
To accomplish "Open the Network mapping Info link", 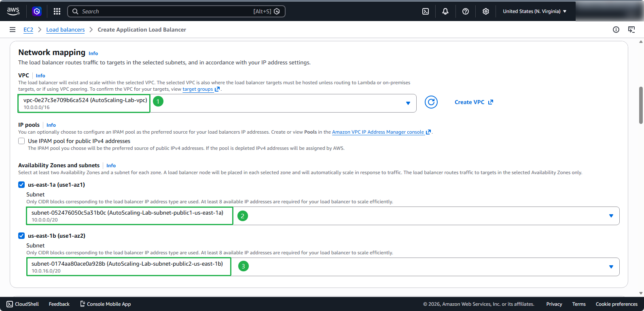I will click(93, 53).
